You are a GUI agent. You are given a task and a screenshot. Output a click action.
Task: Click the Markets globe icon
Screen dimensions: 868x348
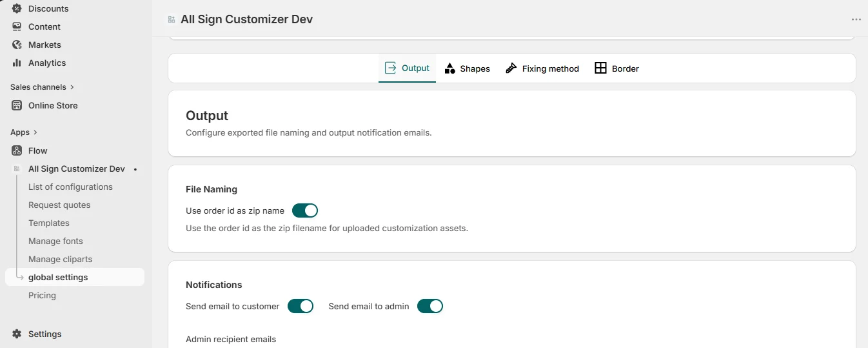click(x=17, y=45)
